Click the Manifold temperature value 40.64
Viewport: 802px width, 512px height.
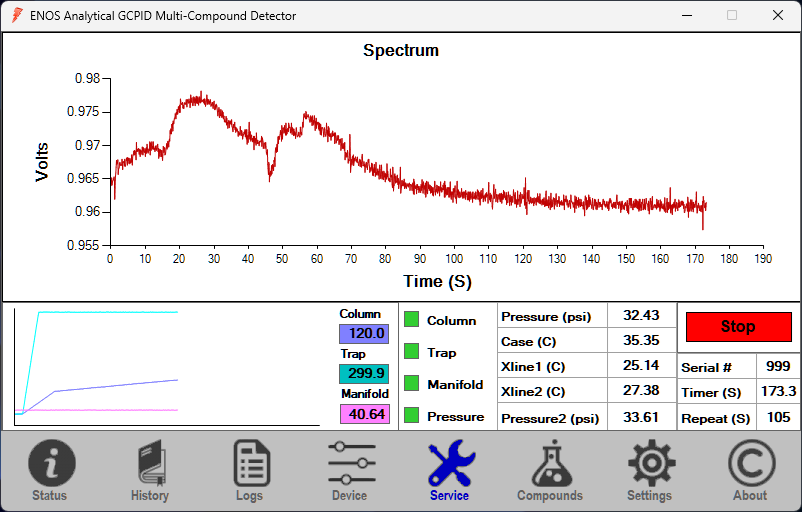tap(364, 414)
